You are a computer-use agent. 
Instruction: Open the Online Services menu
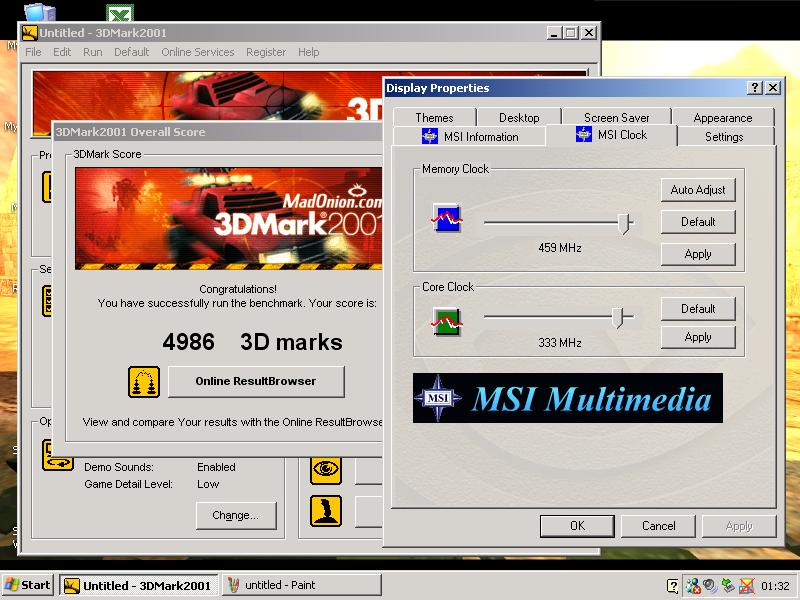click(x=198, y=52)
